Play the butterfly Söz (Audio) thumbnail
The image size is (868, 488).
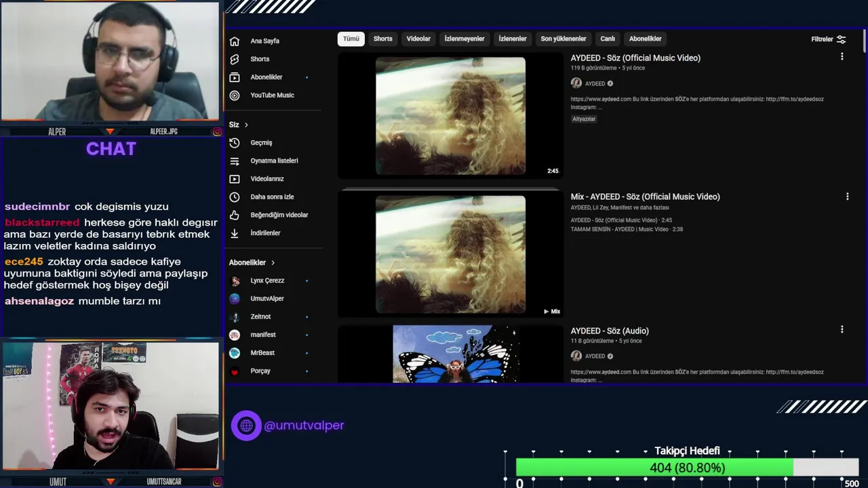tap(450, 354)
